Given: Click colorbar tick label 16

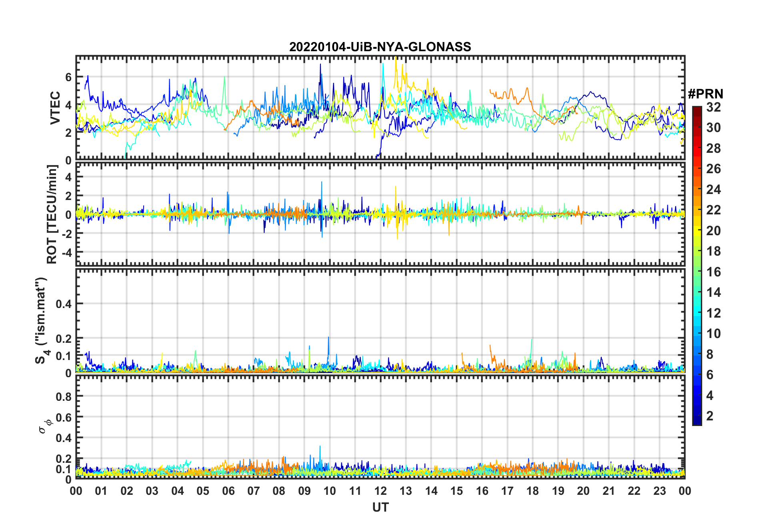Looking at the screenshot, I should click(713, 272).
